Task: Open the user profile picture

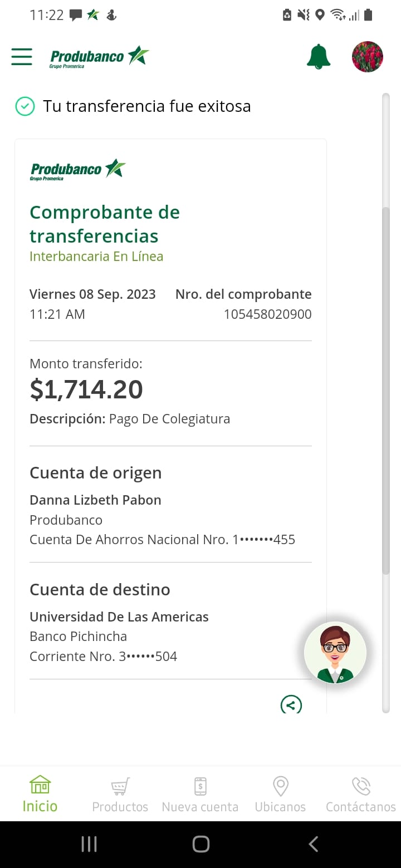Action: click(368, 57)
